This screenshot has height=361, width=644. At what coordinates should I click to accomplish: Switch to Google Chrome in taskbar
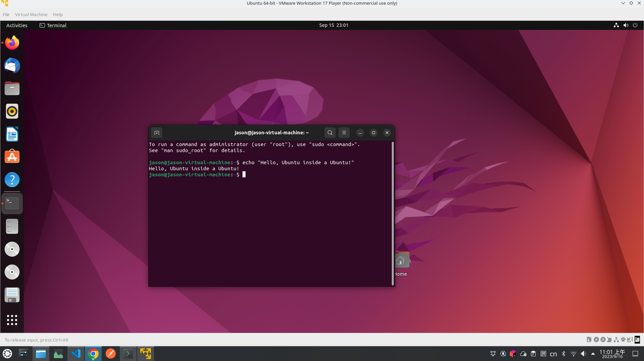(x=93, y=354)
